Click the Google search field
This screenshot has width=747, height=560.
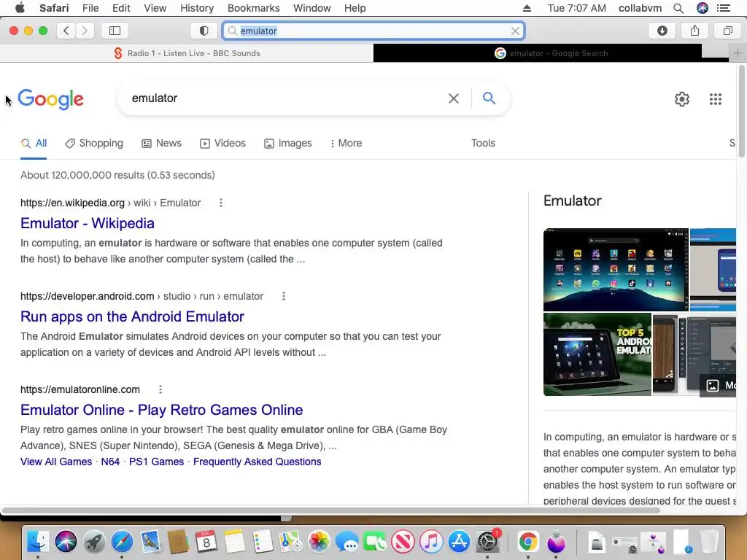(286, 98)
